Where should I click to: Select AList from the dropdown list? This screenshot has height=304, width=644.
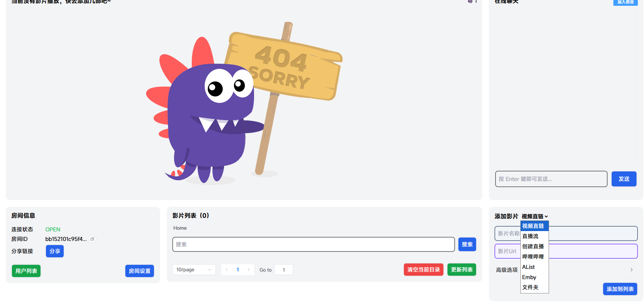tap(529, 267)
